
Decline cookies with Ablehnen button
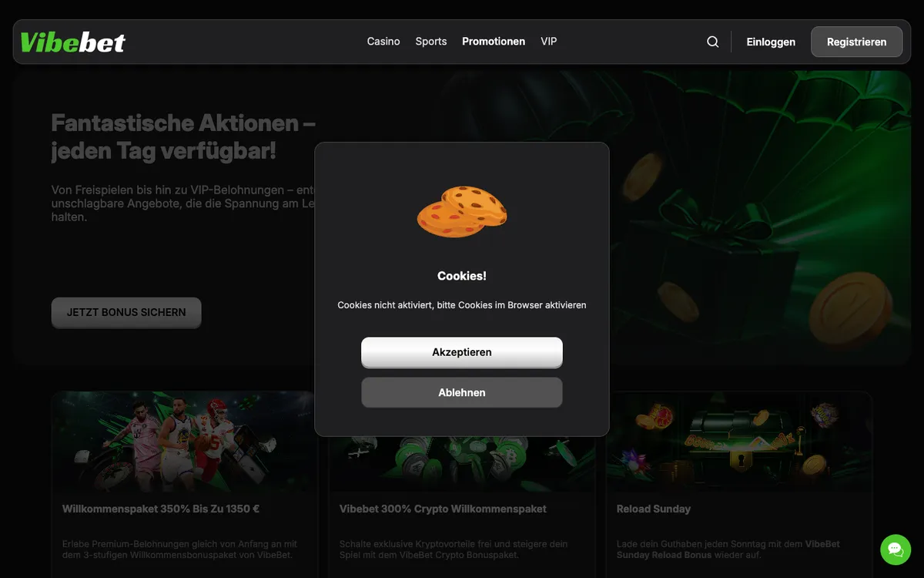click(462, 392)
